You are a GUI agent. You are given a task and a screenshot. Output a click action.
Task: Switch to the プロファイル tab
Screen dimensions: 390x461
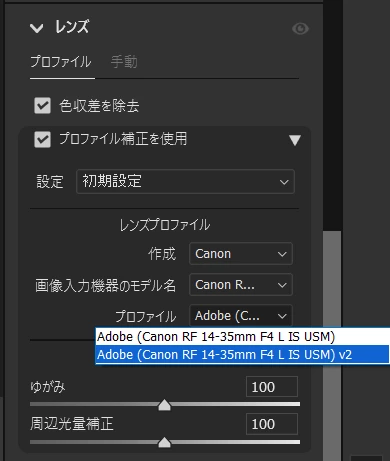61,62
